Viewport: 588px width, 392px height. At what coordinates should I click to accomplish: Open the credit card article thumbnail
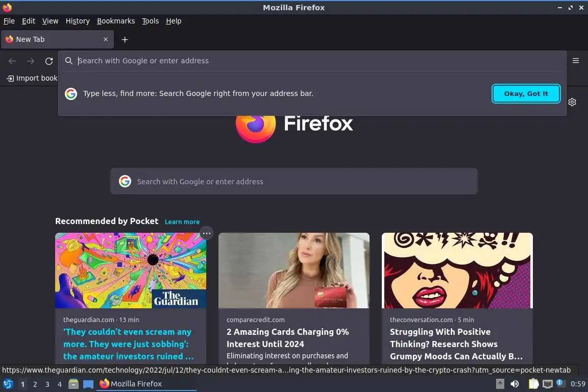tap(293, 271)
